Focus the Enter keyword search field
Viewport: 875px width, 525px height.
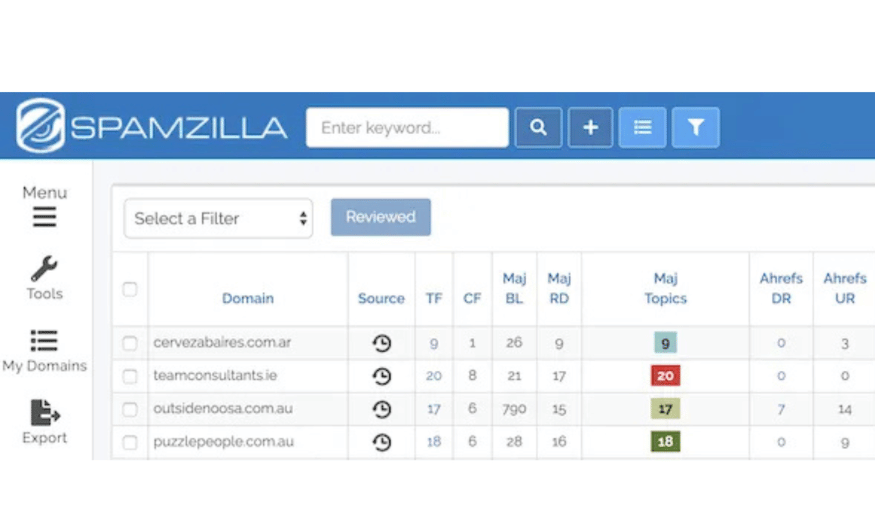click(407, 127)
